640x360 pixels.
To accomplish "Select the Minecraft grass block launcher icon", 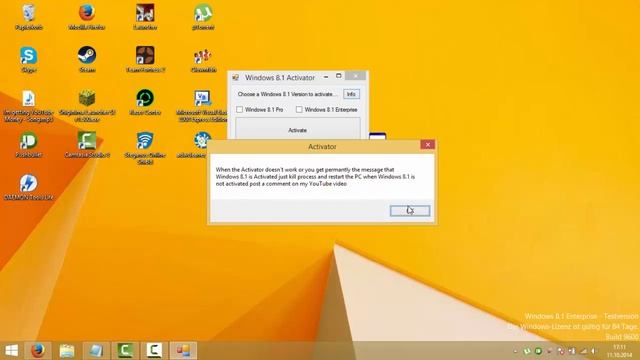I will click(x=87, y=106).
